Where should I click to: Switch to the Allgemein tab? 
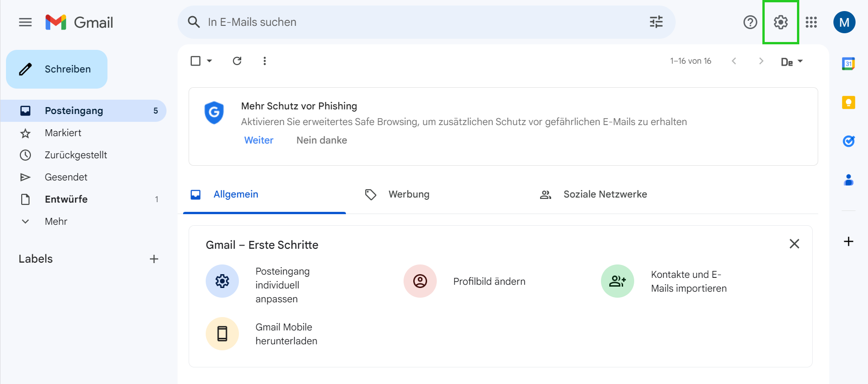tap(264, 194)
